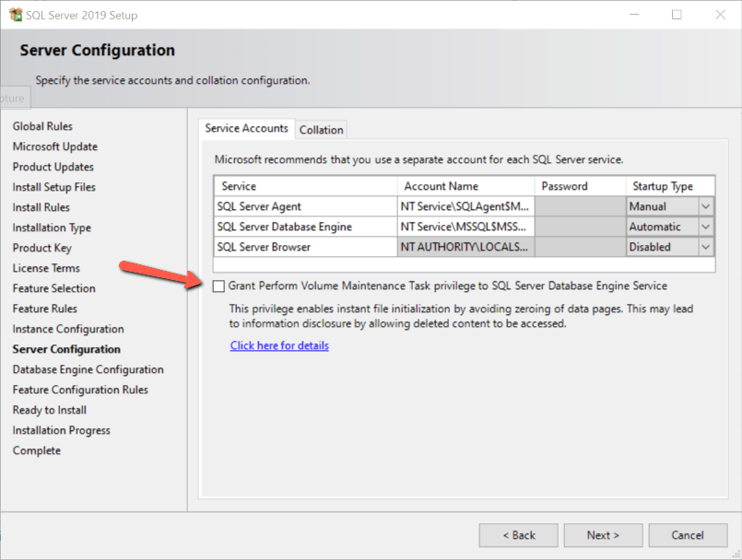Close the SQL Server 2019 Setup window
The width and height of the screenshot is (742, 560).
point(720,15)
